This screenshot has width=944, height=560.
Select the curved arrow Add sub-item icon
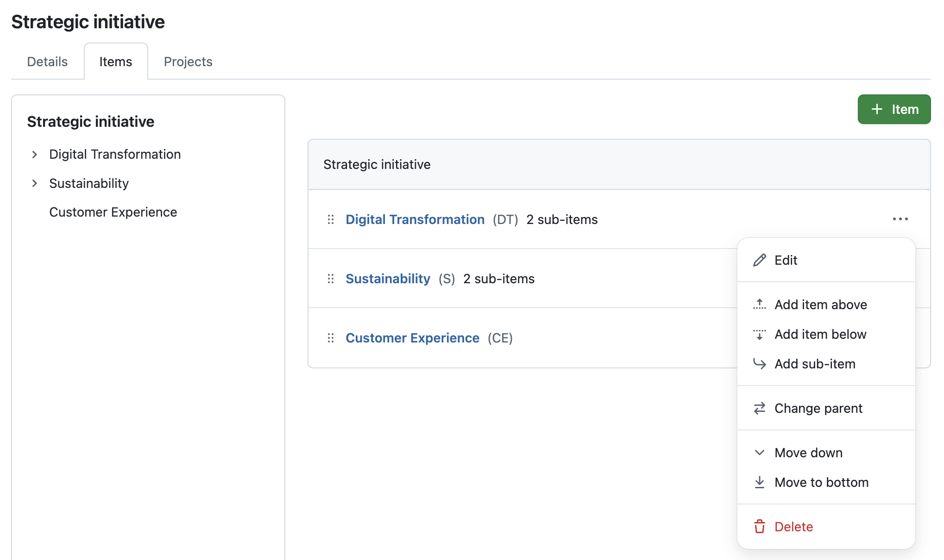pyautogui.click(x=760, y=364)
